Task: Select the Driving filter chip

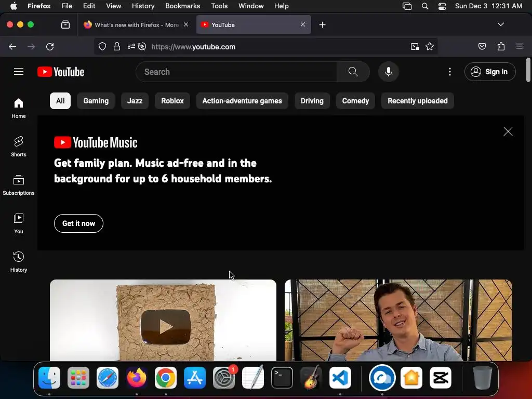Action: [x=312, y=101]
